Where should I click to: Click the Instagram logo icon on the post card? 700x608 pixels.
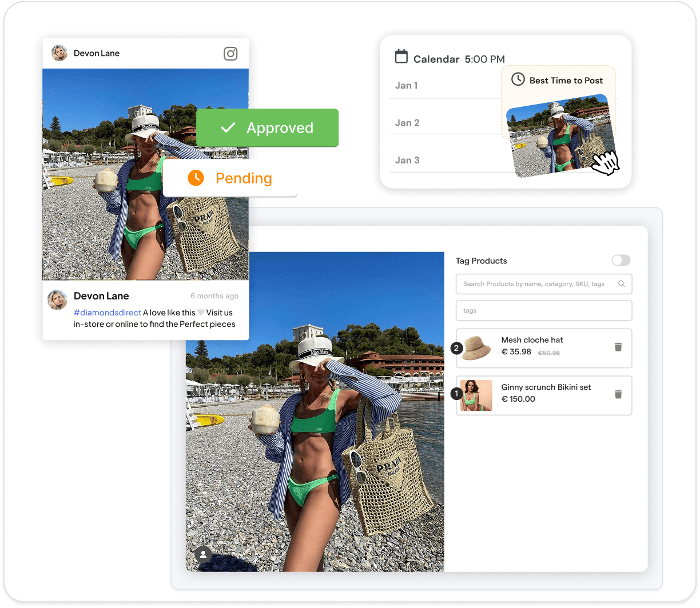coord(230,54)
